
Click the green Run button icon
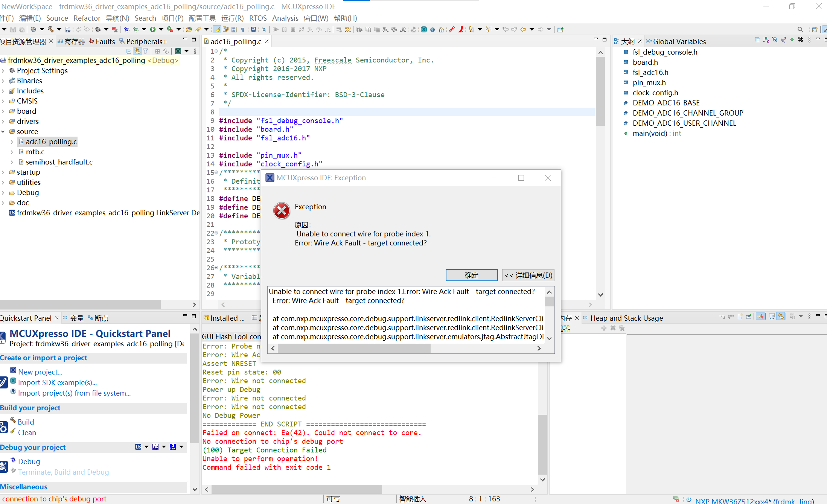(x=153, y=29)
